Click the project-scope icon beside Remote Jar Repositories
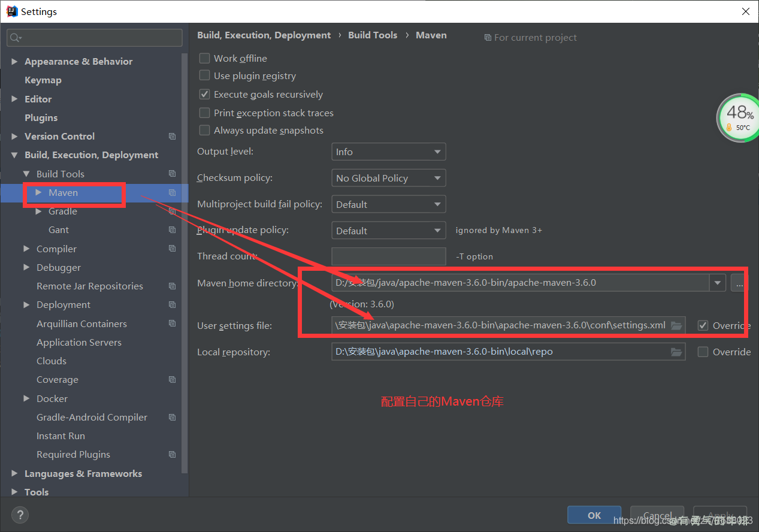759x532 pixels. 173,286
